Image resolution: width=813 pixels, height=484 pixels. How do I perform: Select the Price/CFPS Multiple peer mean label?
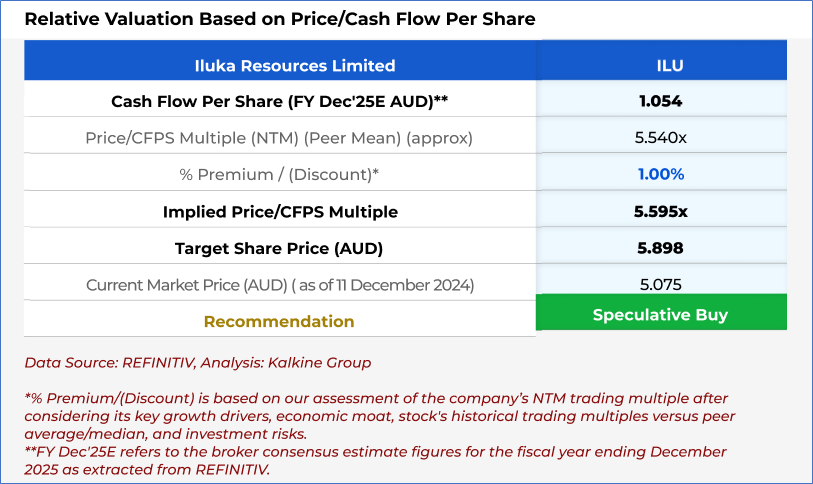click(280, 137)
